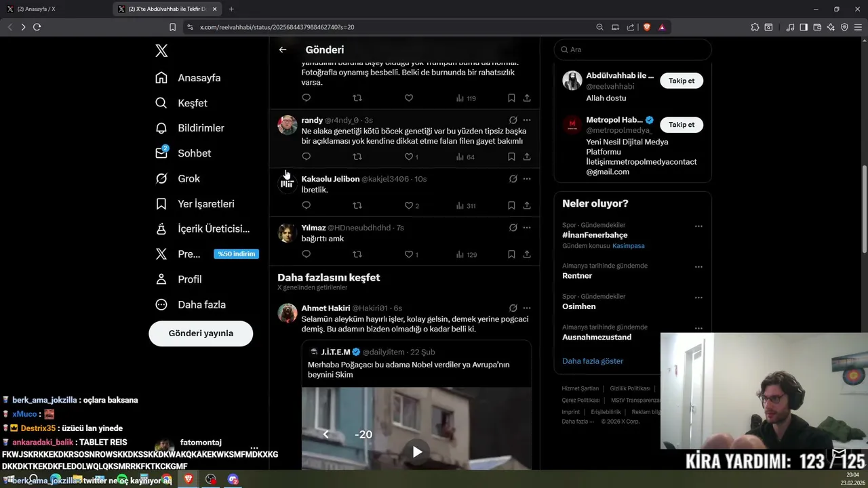This screenshot has height=488, width=868.
Task: Open more options on Ahmet Hakiri's post
Action: click(x=527, y=308)
